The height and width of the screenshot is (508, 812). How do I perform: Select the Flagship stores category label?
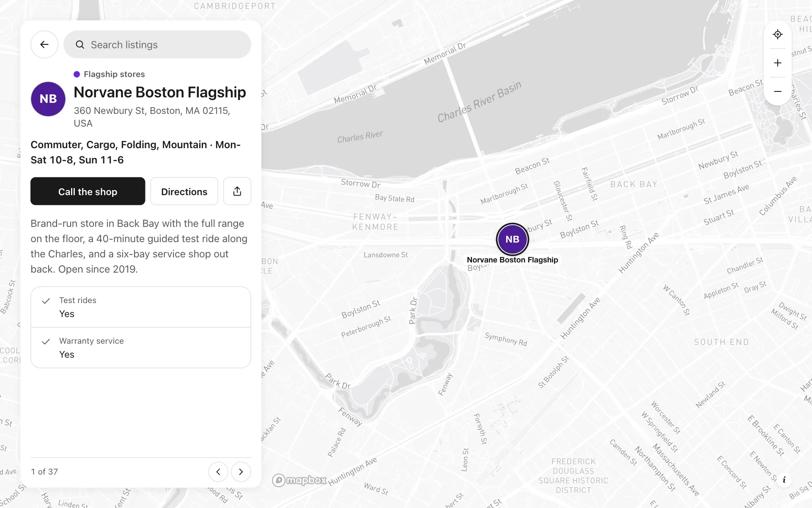[x=114, y=74]
